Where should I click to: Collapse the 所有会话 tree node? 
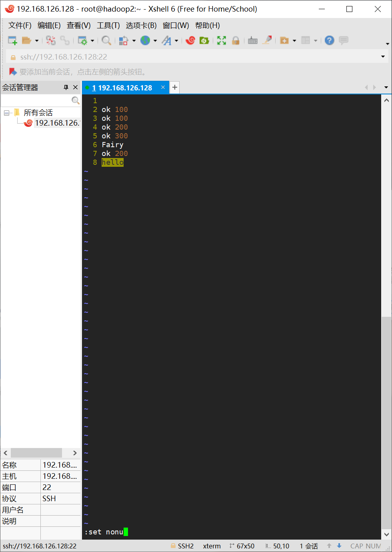[6, 113]
